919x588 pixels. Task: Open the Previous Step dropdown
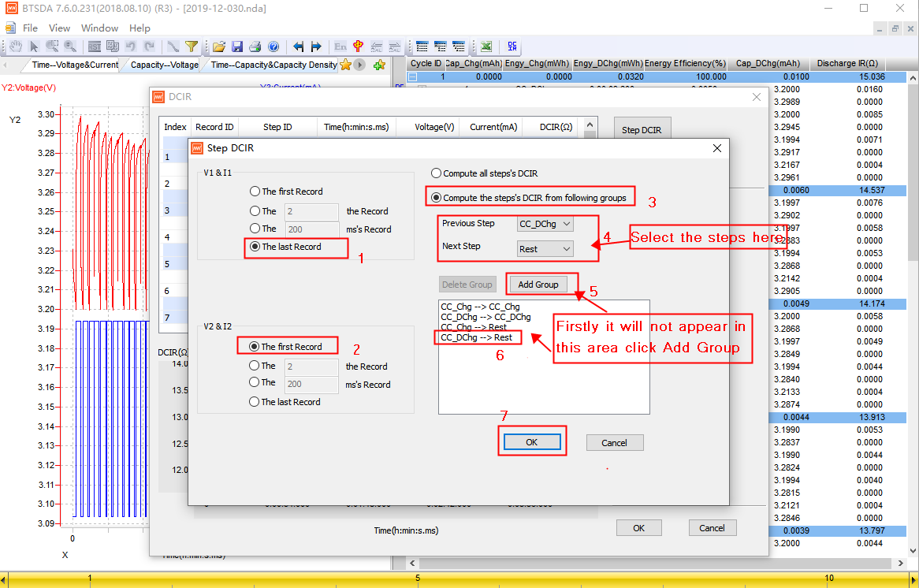pyautogui.click(x=545, y=224)
